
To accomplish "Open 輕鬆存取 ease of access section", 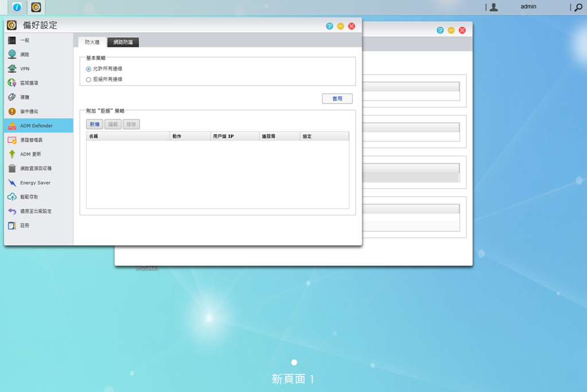I will (x=38, y=197).
